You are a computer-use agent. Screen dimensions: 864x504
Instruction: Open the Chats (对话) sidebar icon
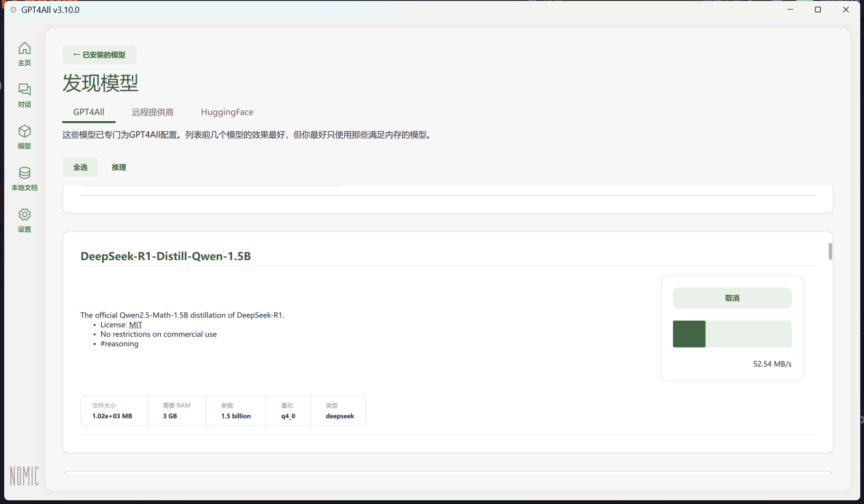click(25, 95)
